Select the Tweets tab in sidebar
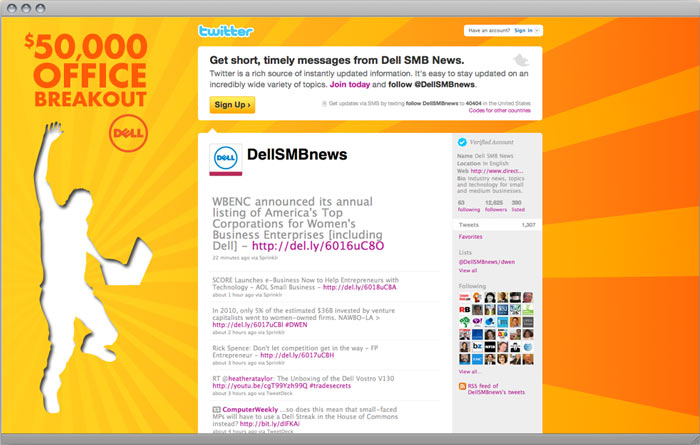This screenshot has height=445, width=700. click(x=469, y=224)
